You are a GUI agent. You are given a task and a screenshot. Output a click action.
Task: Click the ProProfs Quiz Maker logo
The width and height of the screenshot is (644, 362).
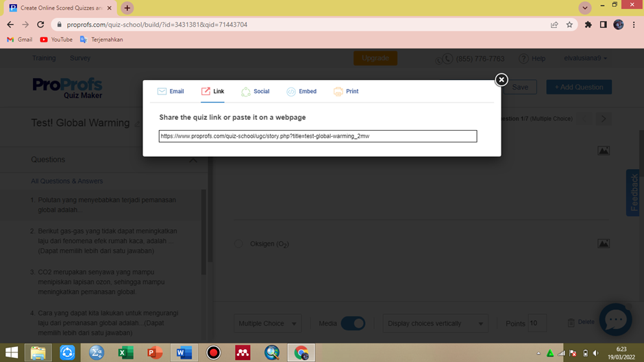coord(67,88)
